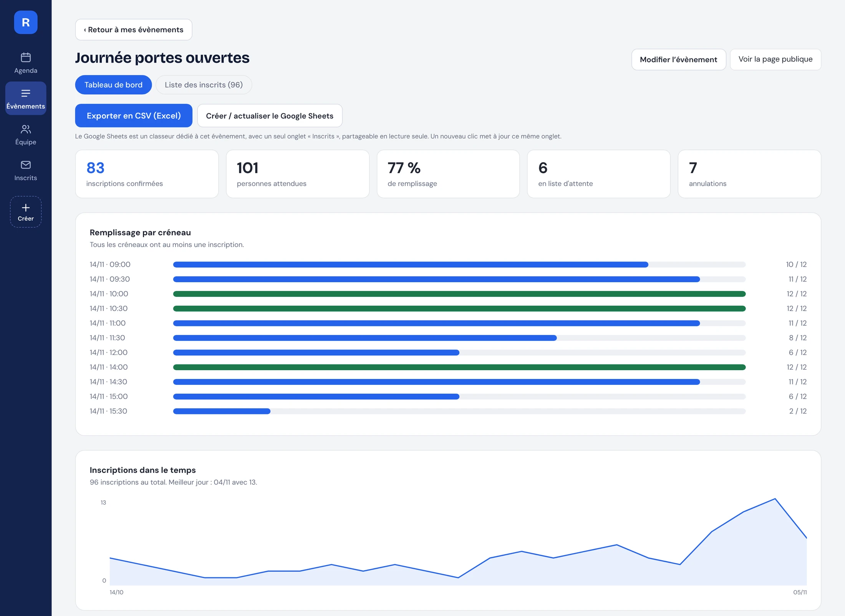This screenshot has height=616, width=845.
Task: Click the 77 % de remplissage card
Action: point(448,174)
